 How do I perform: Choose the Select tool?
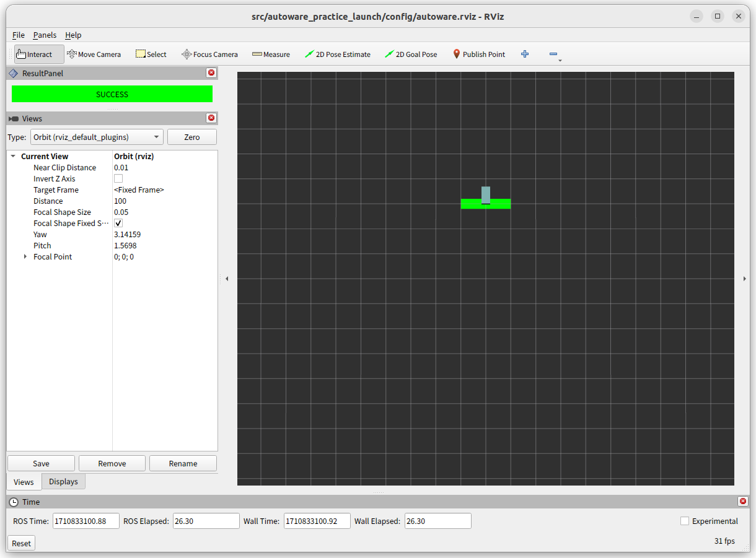point(151,54)
